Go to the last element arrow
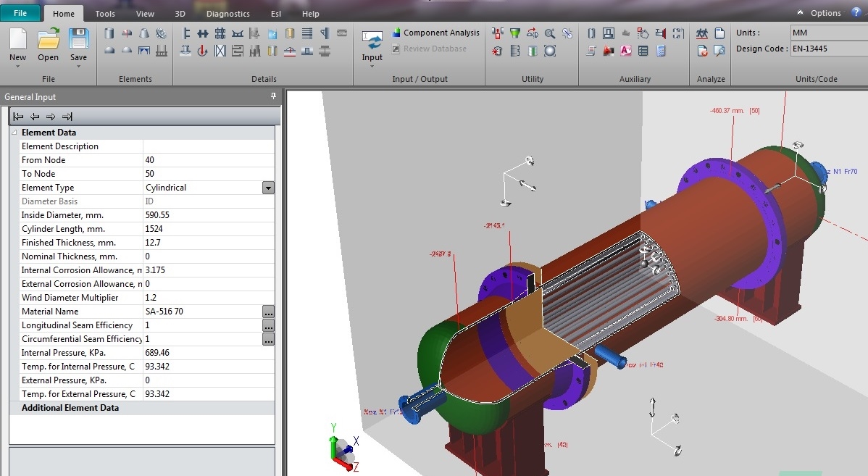Viewport: 868px width, 476px height. 67,117
